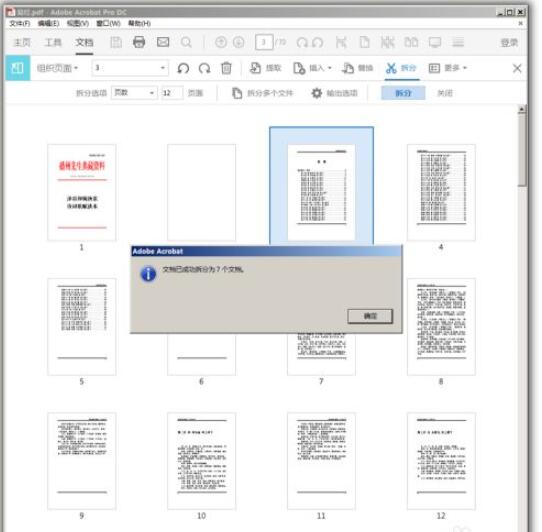Click 确定 in the Adobe Acrobat dialog

[370, 316]
